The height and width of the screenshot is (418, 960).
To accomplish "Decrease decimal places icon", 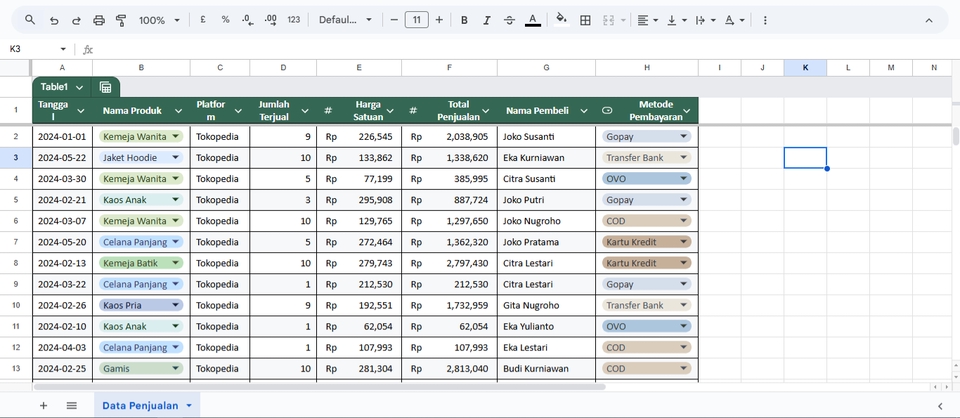I will (x=247, y=20).
